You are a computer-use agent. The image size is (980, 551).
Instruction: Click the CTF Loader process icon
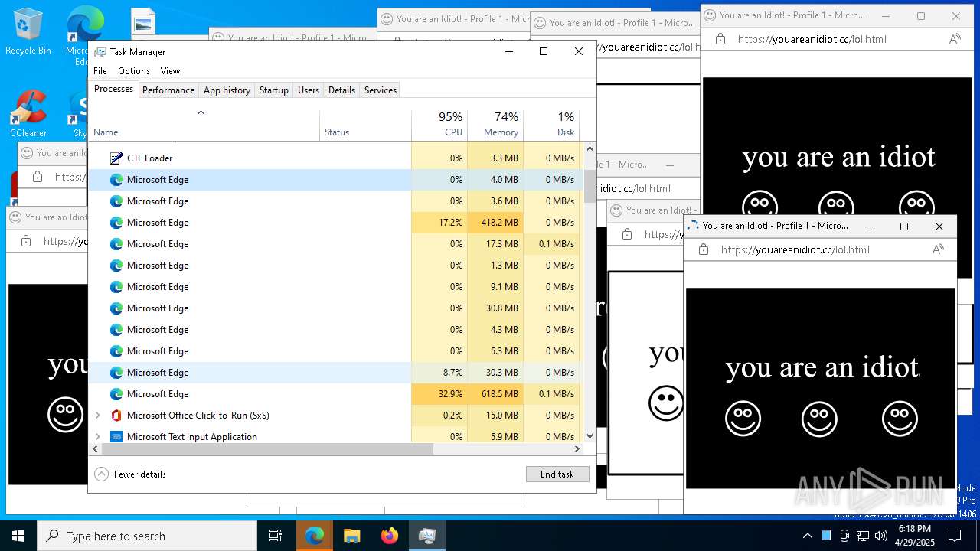tap(116, 158)
